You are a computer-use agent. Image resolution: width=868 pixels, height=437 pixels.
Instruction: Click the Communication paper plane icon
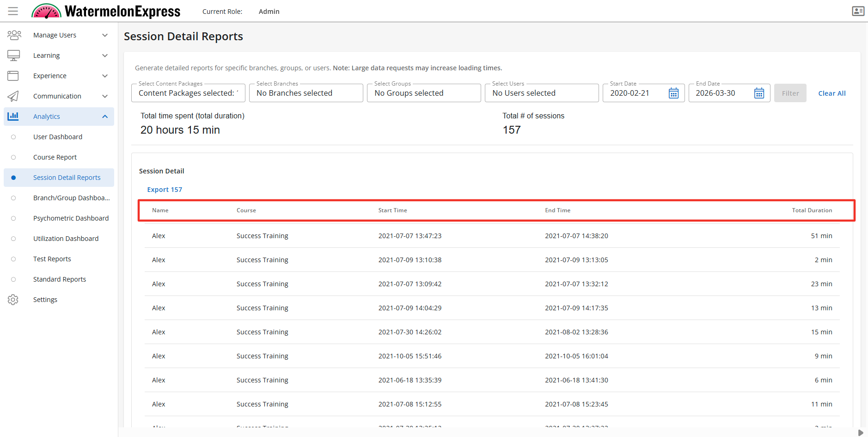tap(13, 96)
